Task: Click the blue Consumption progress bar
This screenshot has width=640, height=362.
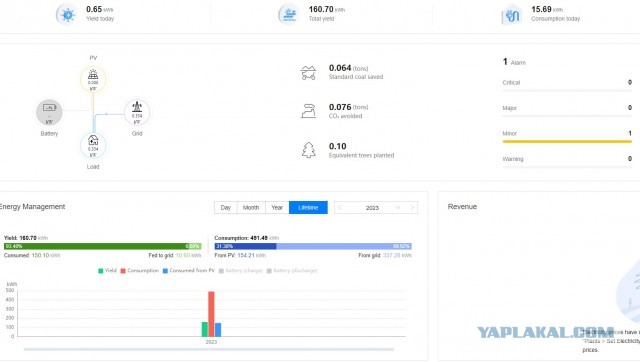Action: point(313,246)
